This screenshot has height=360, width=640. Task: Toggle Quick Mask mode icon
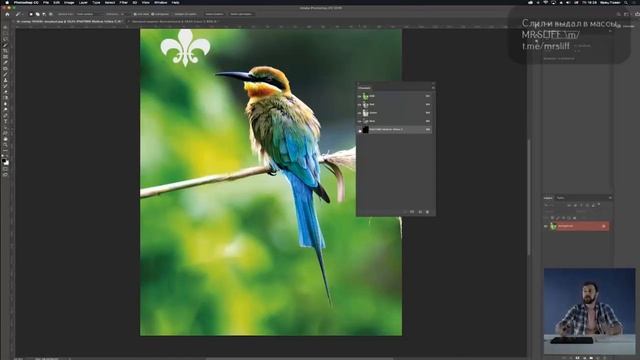5,169
